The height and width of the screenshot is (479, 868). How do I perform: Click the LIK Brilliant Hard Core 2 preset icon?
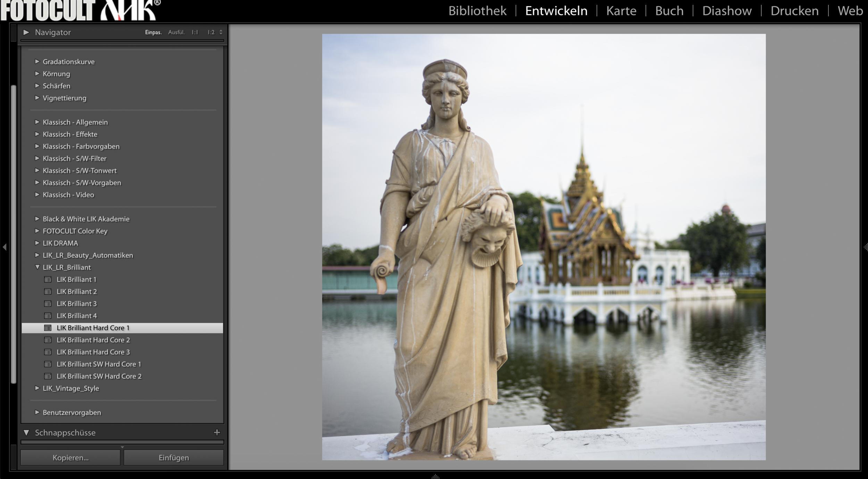point(48,340)
